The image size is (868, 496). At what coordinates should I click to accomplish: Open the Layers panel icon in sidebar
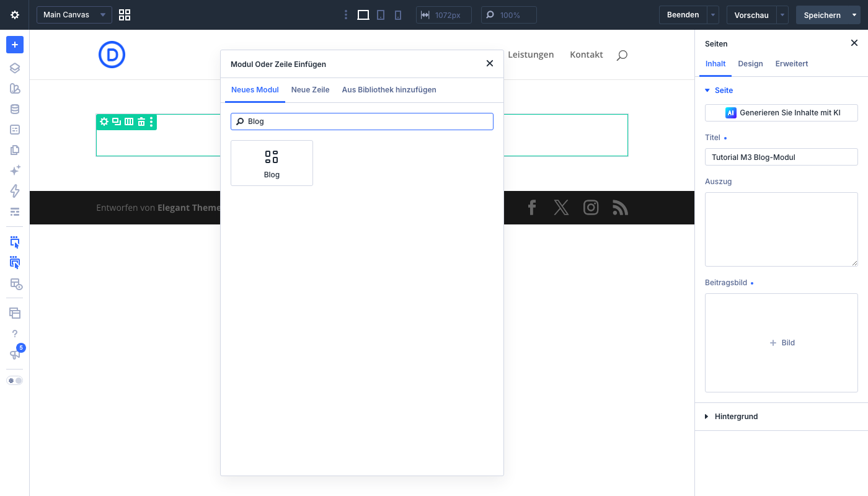pos(15,68)
